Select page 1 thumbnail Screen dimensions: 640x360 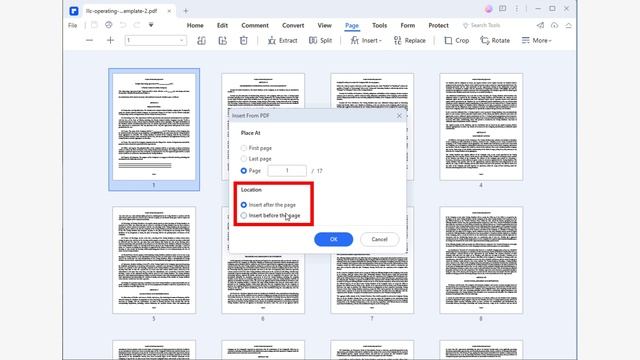154,127
